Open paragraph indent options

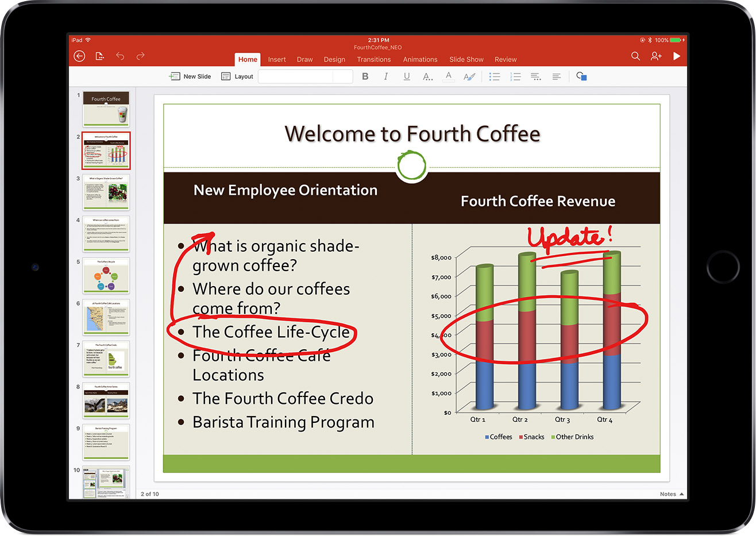[536, 76]
